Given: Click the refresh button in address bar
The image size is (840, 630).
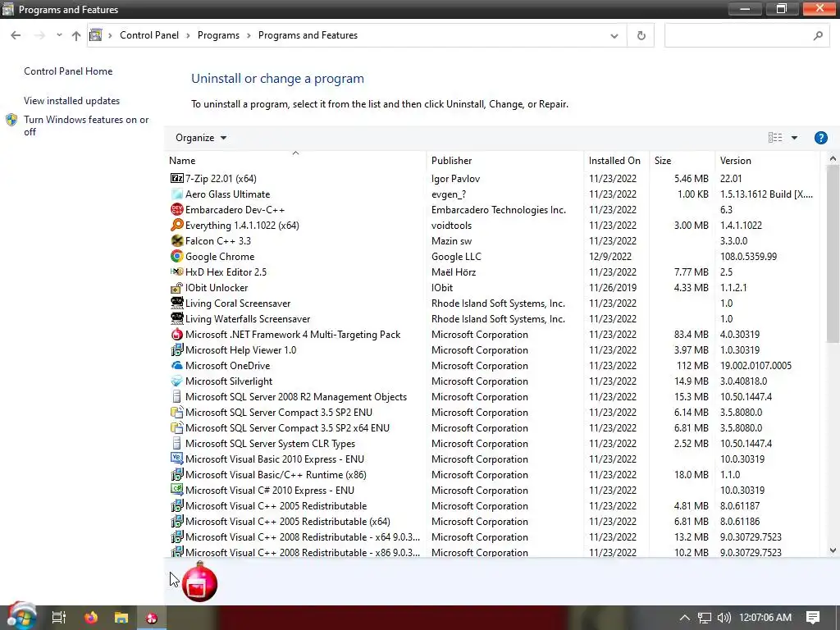Looking at the screenshot, I should click(641, 35).
